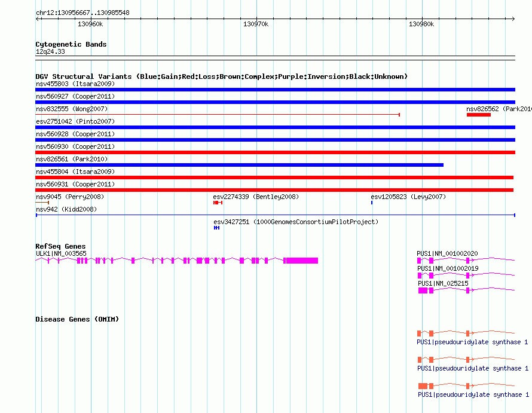Click the nsv9045 (Perry2008) label
The image size is (532, 413).
(x=70, y=197)
